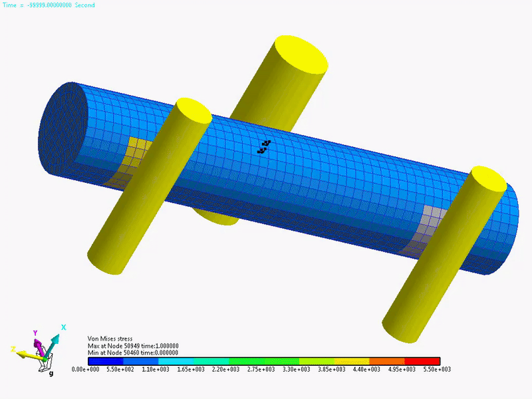Click the 2.75e+003 legend value
The width and height of the screenshot is (532, 399).
tap(261, 369)
